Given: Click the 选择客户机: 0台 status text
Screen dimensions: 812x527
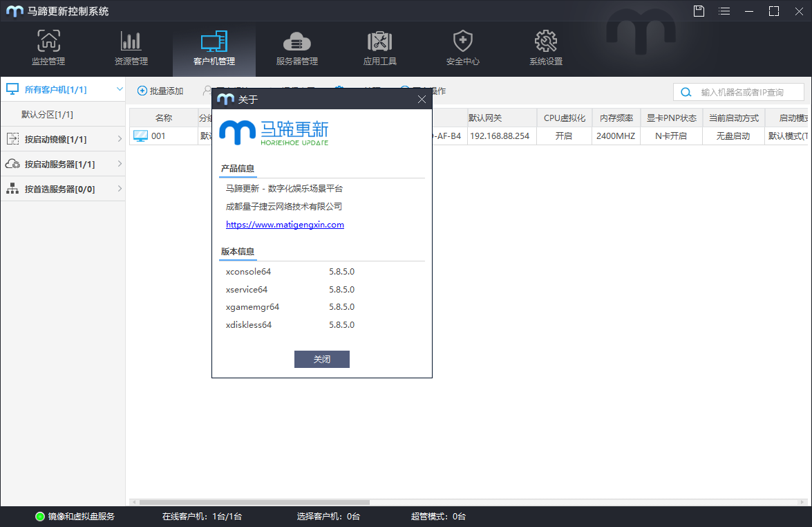Looking at the screenshot, I should (x=328, y=517).
